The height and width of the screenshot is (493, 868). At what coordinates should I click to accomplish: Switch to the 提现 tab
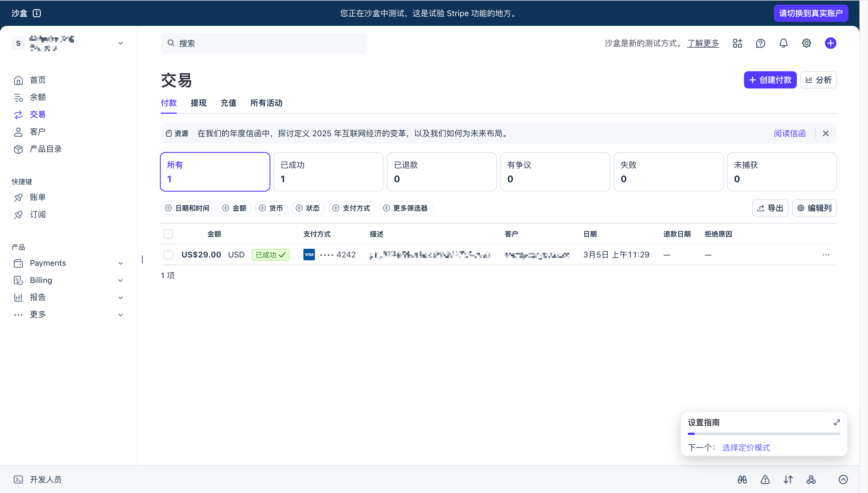pyautogui.click(x=198, y=103)
